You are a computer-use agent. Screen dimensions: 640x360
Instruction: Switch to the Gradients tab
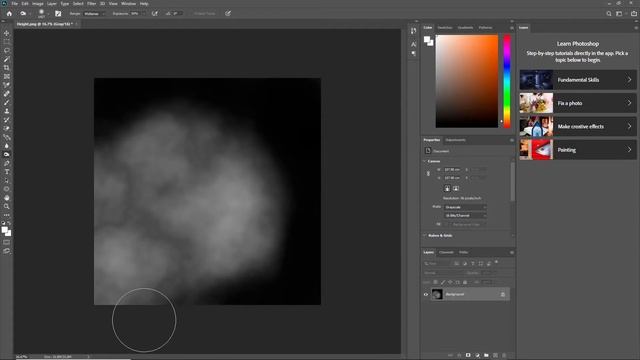[465, 28]
